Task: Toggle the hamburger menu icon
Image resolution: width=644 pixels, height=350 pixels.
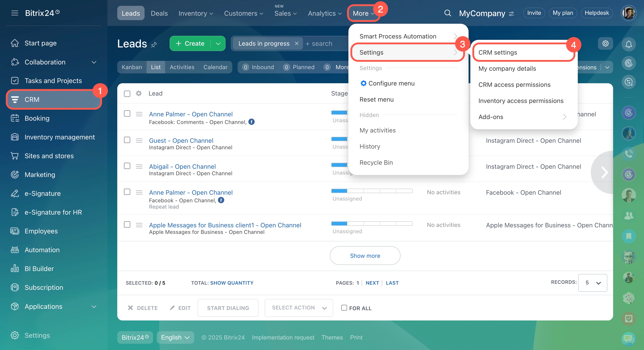Action: coord(15,13)
